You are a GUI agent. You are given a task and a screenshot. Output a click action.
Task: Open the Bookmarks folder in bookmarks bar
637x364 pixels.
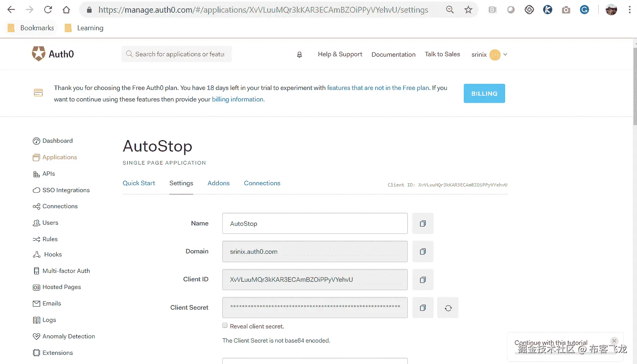(x=31, y=28)
